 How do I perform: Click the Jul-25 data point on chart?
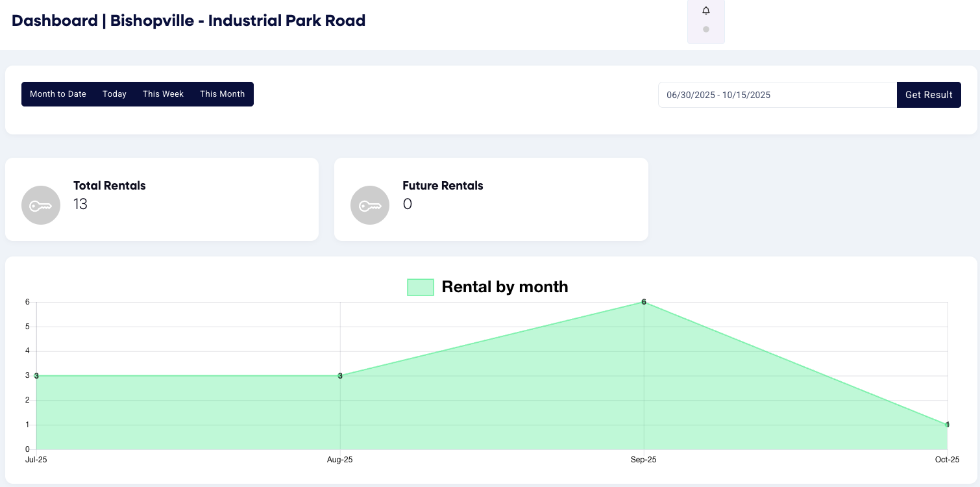coord(37,376)
